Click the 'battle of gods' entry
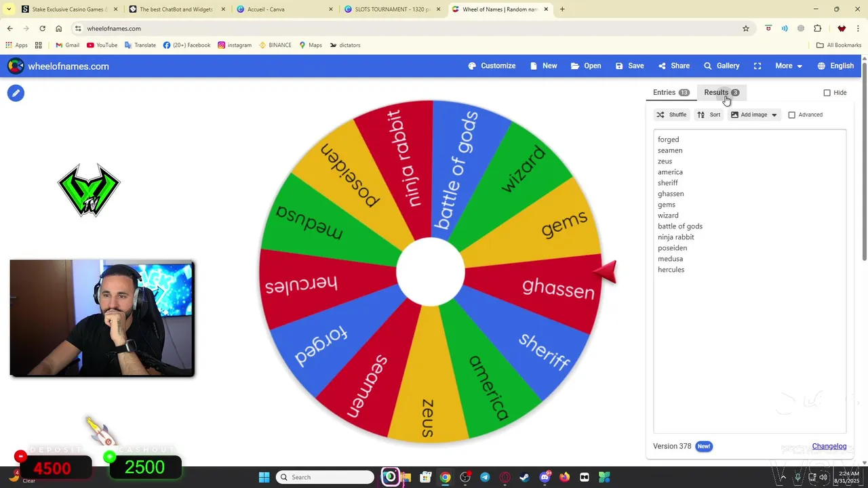The width and height of the screenshot is (868, 488). tap(680, 226)
